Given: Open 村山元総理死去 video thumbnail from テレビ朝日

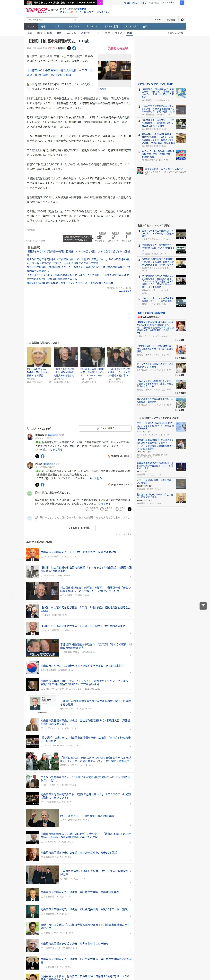Looking at the screenshot, I should point(42,648).
